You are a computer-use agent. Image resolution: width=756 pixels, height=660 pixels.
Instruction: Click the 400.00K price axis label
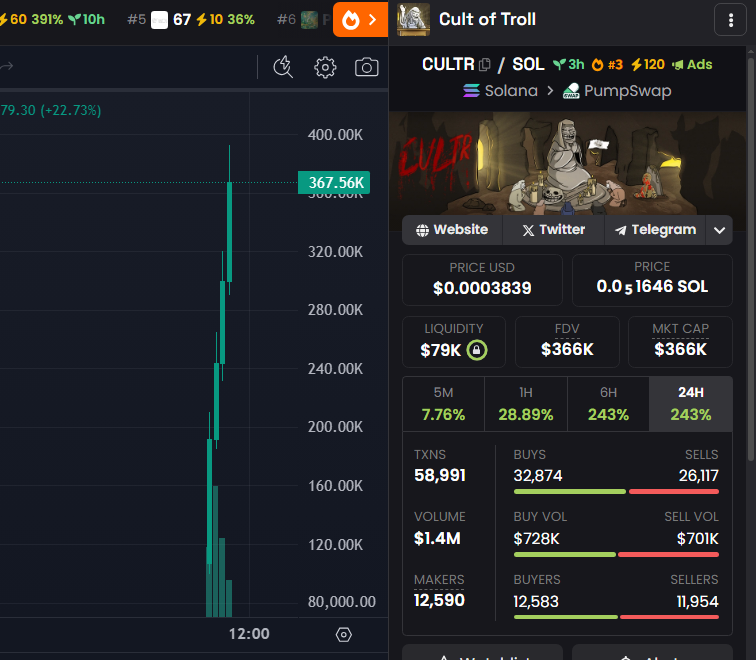336,135
